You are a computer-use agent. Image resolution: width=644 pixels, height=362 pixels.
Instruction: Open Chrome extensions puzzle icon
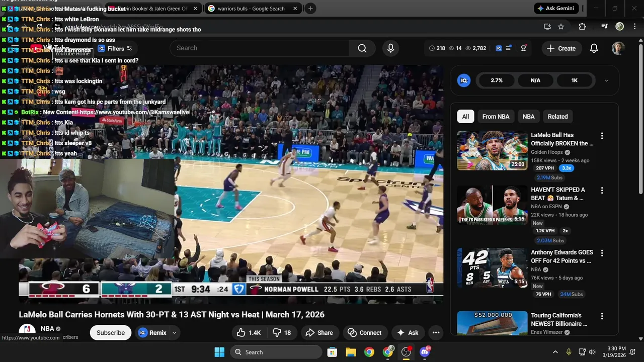[x=582, y=26]
